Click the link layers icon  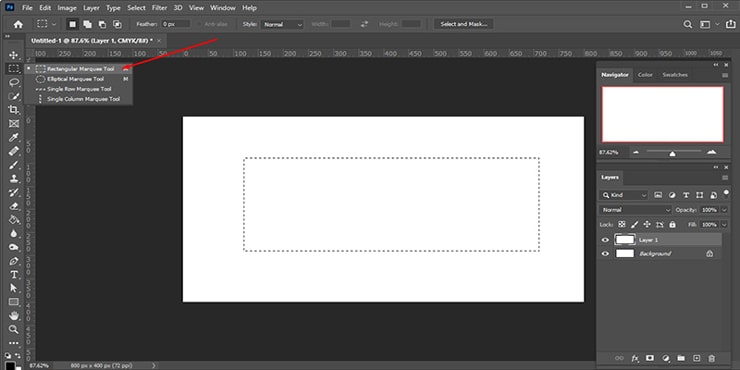tap(619, 359)
